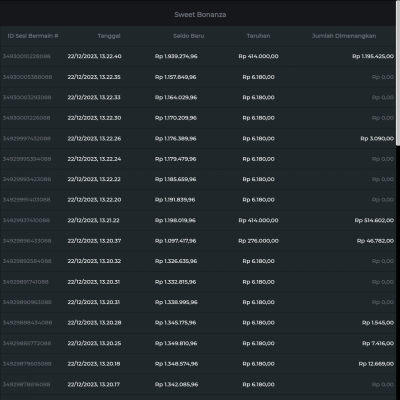
Task: Click bet Rp 414.000,00 in the 13.21.22 row
Action: pyautogui.click(x=258, y=220)
